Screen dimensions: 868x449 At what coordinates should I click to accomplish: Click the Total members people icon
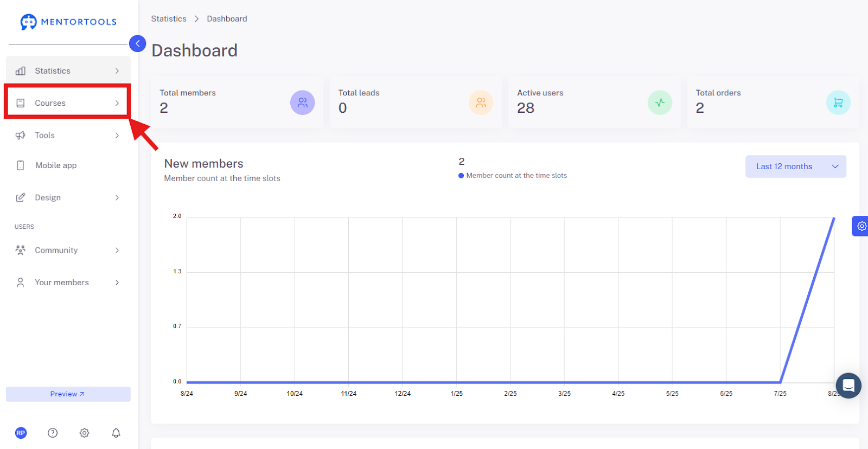click(302, 102)
